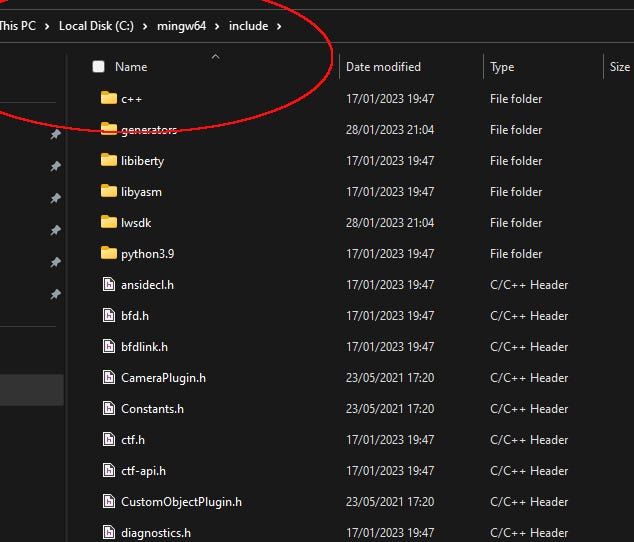
Task: Select the bfdlink.h file icon
Action: [x=109, y=346]
